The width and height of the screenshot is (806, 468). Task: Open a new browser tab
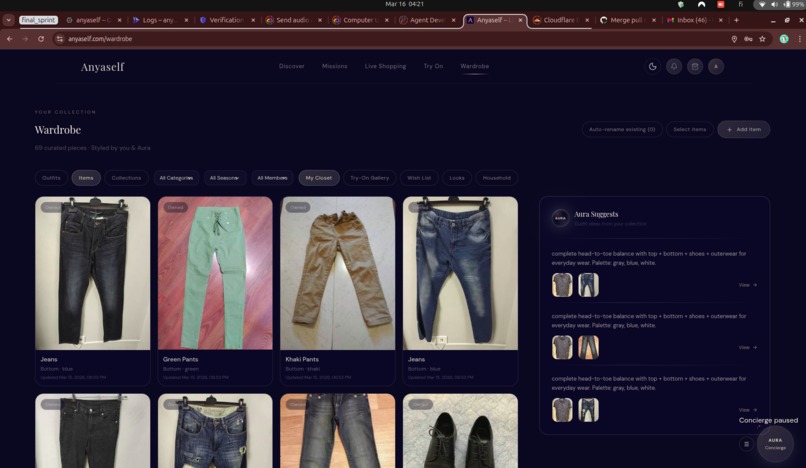coord(736,20)
